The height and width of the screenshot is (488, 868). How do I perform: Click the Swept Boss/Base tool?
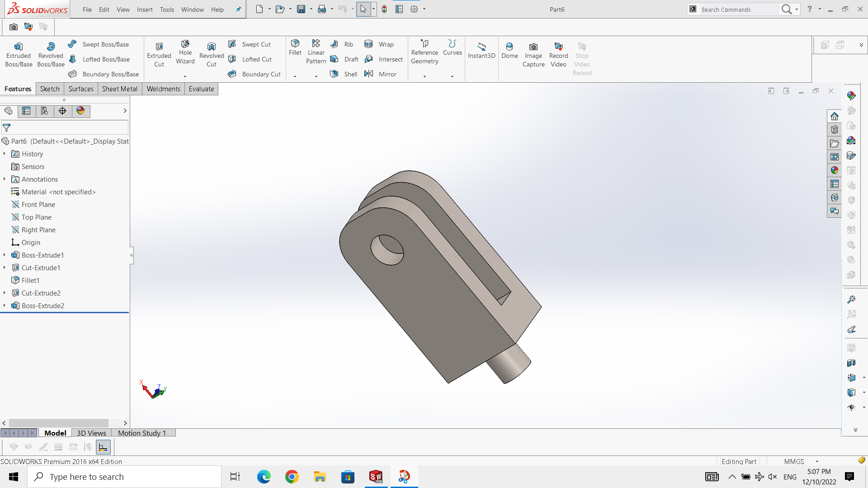99,44
